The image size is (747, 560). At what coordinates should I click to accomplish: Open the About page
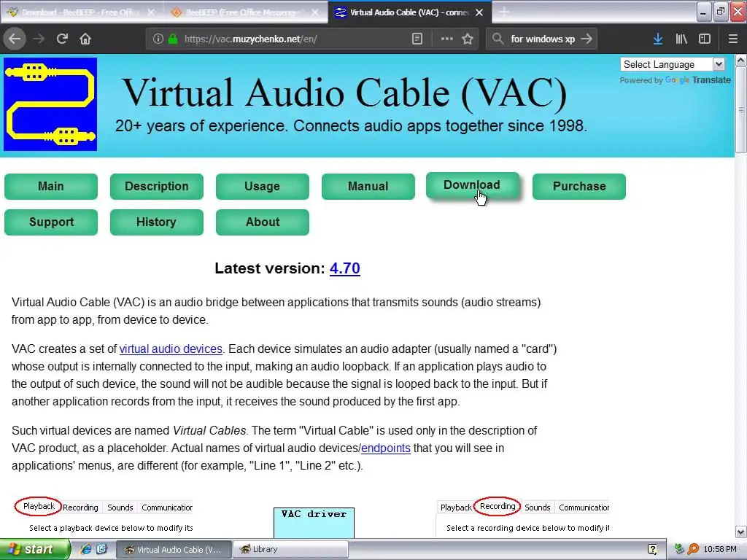click(263, 222)
